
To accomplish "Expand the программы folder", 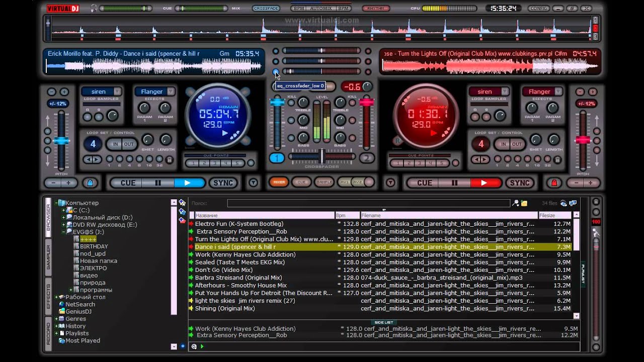I will 71,290.
